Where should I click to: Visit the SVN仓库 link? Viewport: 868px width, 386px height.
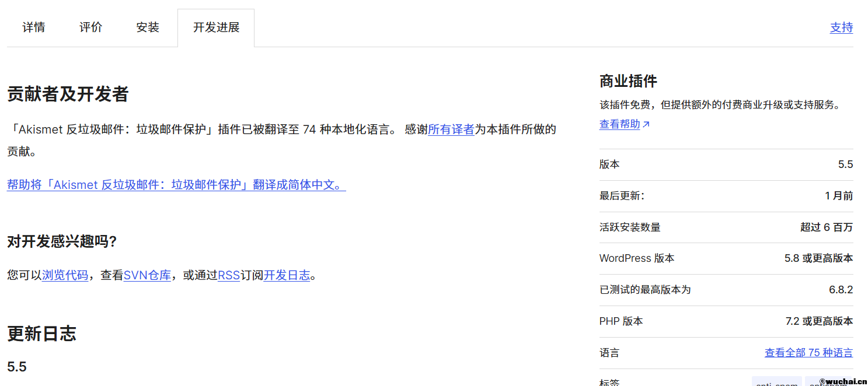coord(147,275)
